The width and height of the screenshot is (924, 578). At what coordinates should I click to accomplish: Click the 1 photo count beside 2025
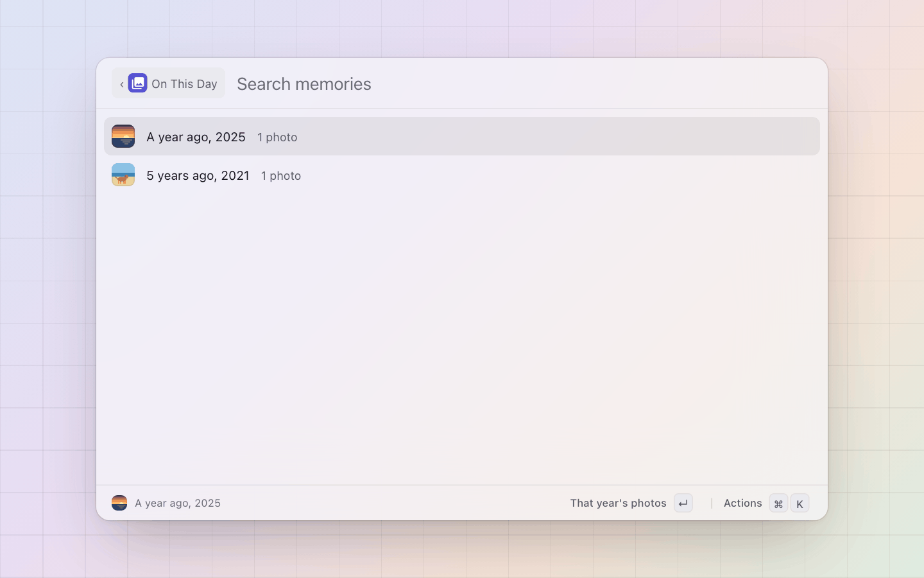point(277,137)
